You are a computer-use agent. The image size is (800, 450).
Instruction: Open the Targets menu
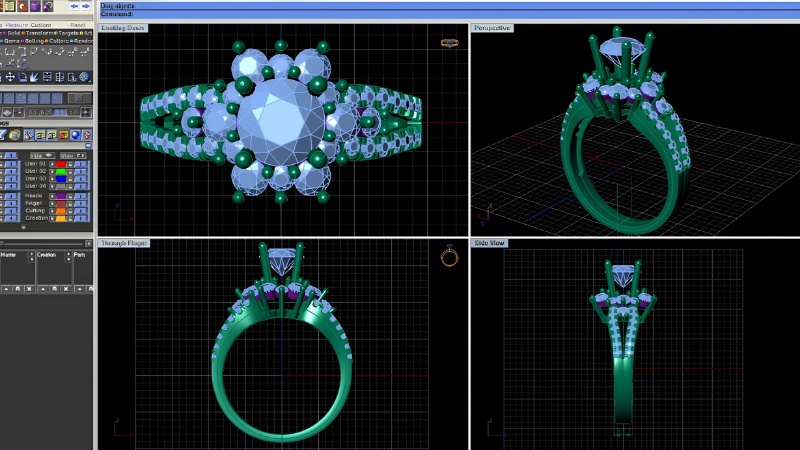pyautogui.click(x=68, y=33)
